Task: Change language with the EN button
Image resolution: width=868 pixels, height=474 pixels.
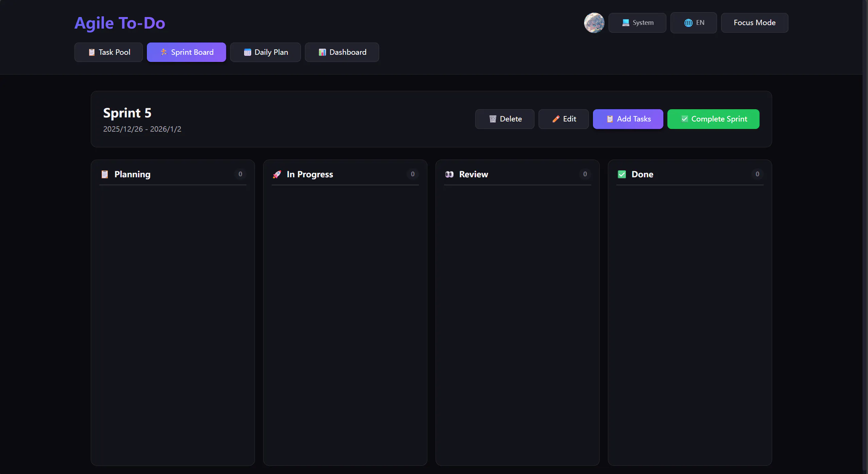Action: [x=694, y=23]
